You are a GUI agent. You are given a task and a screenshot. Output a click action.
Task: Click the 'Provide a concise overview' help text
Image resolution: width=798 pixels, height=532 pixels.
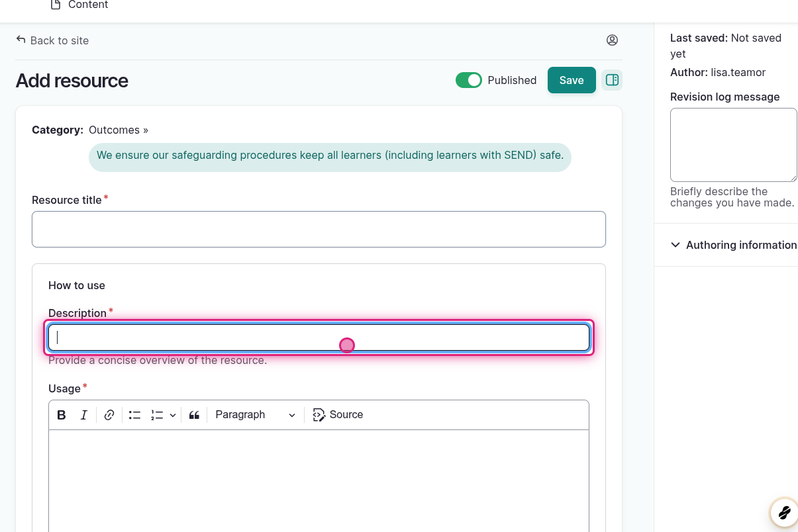(x=158, y=361)
